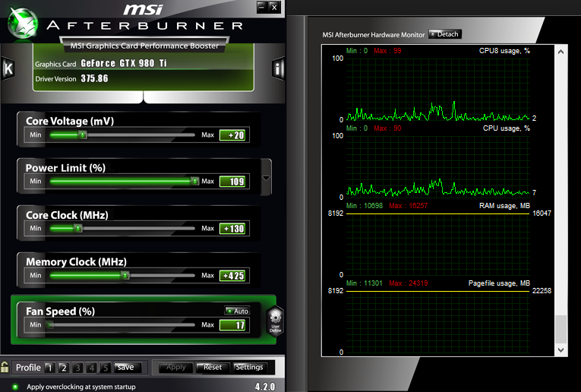Viewport: 581px width, 392px height.
Task: Detach the Hardware Monitor panel
Action: [444, 34]
